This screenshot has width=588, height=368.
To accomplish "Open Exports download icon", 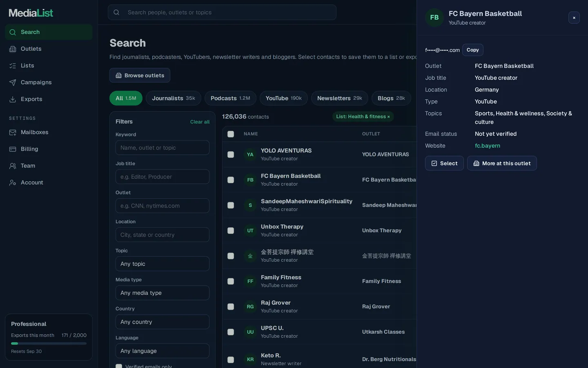I will click(13, 99).
